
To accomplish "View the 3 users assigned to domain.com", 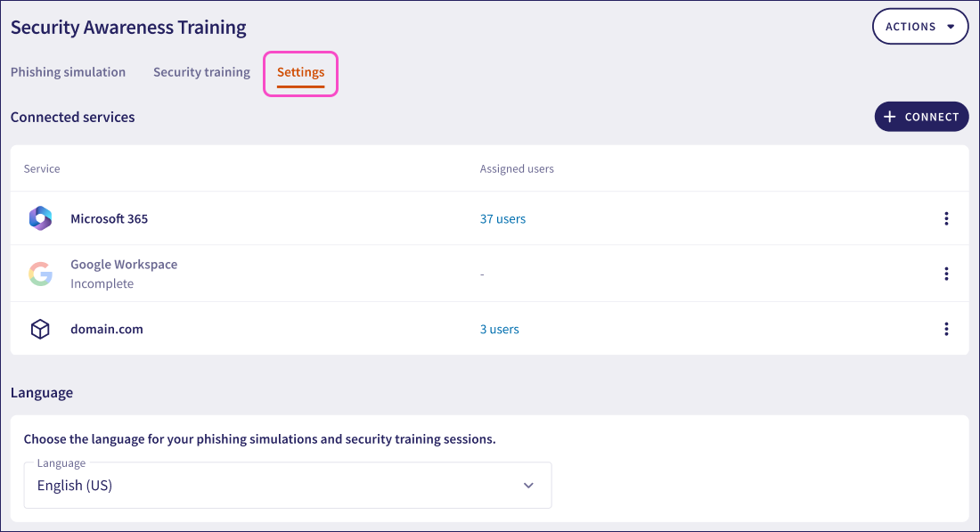I will (x=499, y=329).
